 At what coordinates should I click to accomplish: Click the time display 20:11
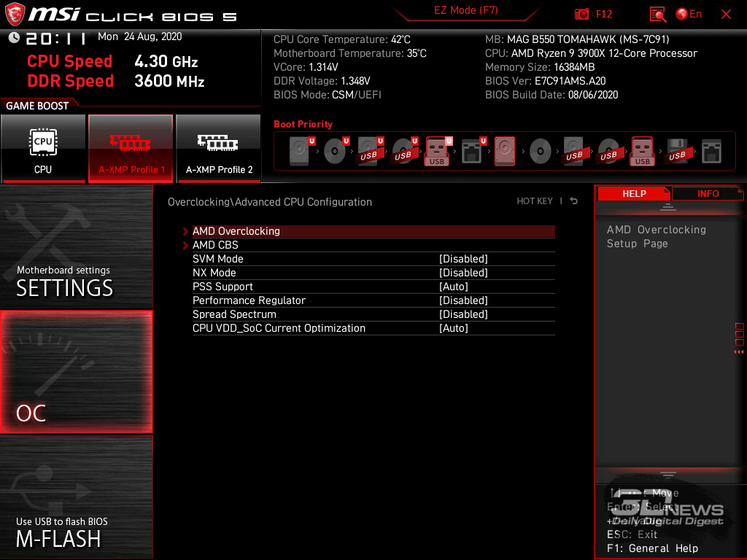[x=55, y=38]
